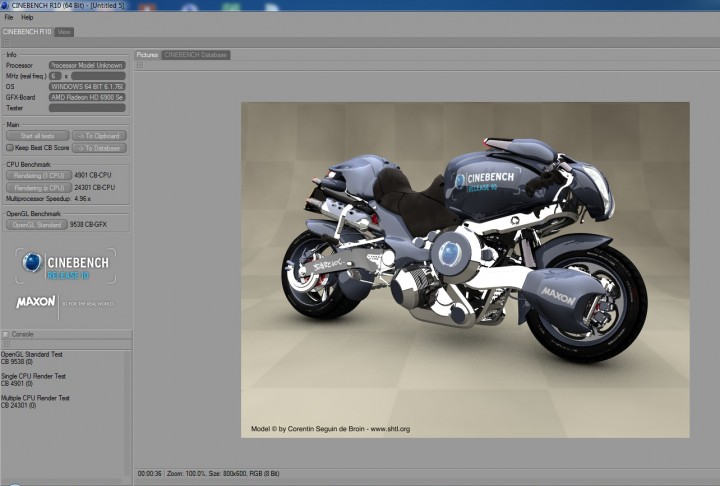The image size is (720, 486).
Task: Click the console line Multiple CPU Render Test
Action: 35,398
